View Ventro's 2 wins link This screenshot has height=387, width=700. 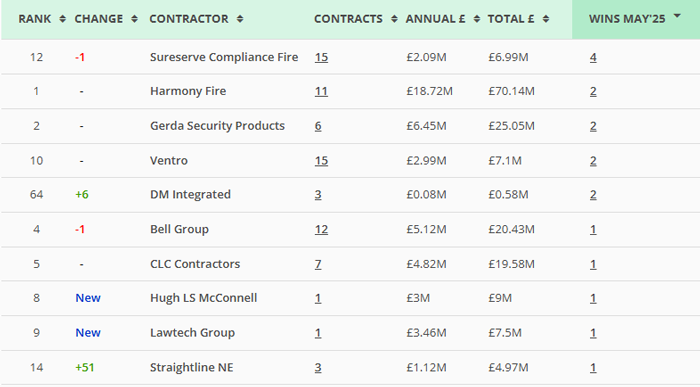[x=593, y=161]
